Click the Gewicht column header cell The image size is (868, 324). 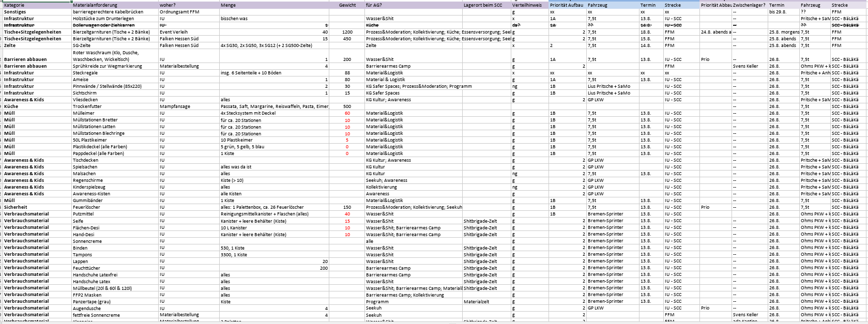347,5
